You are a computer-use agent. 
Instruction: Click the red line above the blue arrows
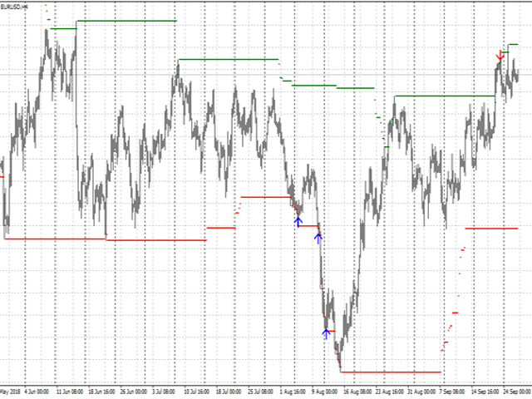264,197
